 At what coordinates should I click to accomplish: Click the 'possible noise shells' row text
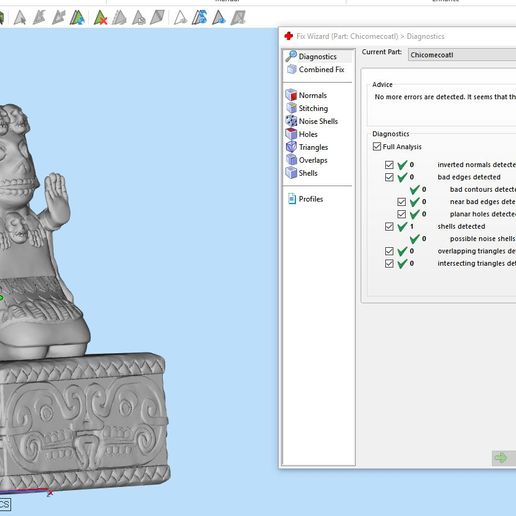click(x=483, y=239)
